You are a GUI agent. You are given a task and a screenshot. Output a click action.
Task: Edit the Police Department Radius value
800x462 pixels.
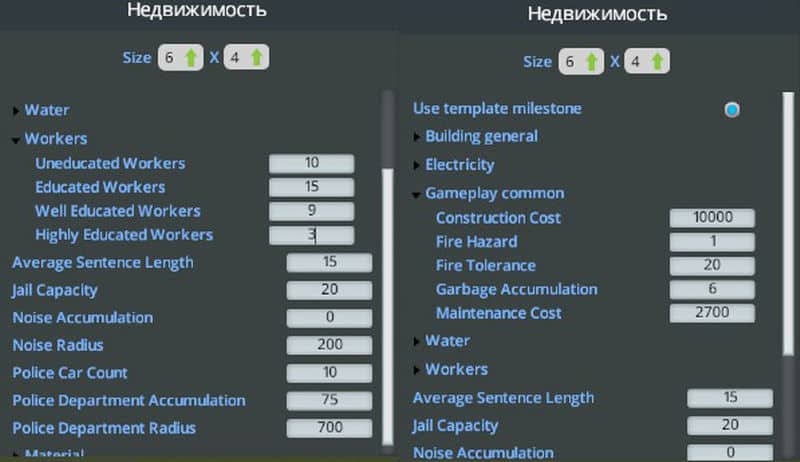point(329,428)
